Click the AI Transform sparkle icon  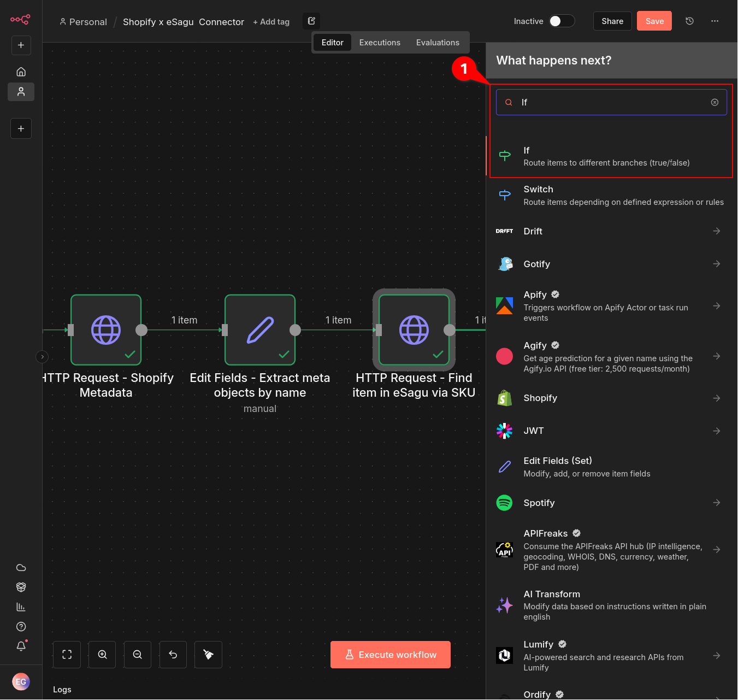(x=504, y=605)
